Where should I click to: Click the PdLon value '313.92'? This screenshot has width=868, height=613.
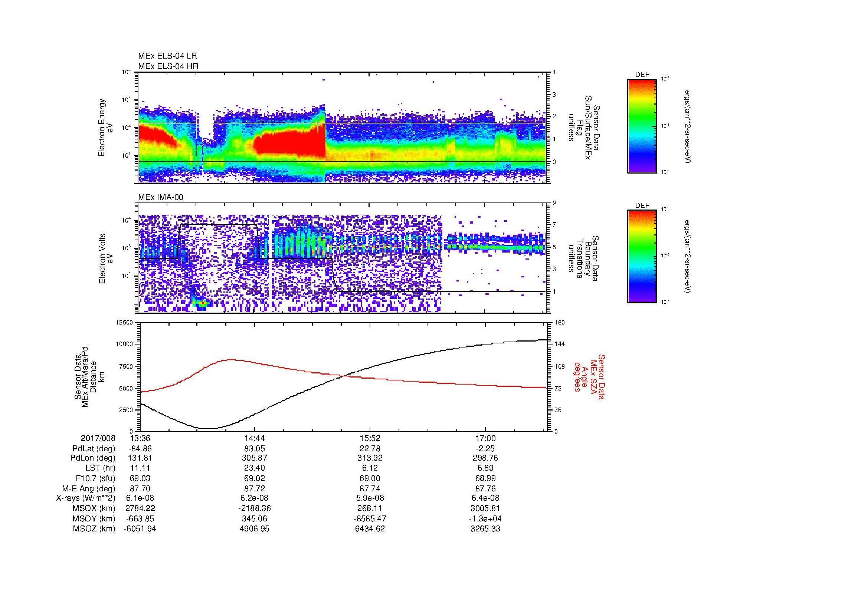click(x=370, y=458)
